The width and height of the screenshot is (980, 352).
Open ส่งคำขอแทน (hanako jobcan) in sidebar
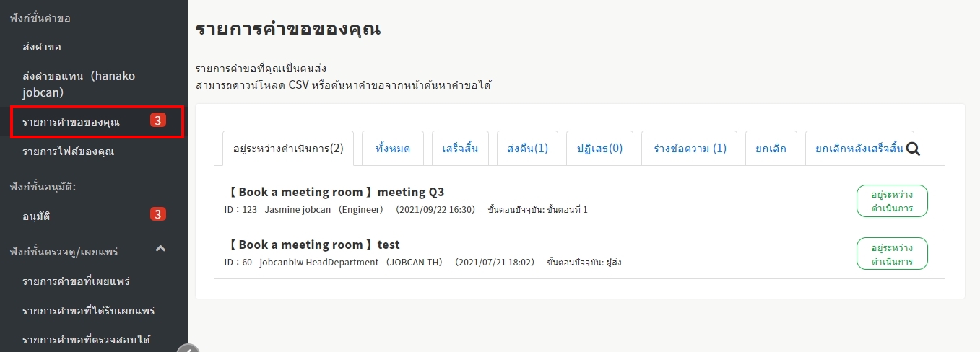click(79, 84)
